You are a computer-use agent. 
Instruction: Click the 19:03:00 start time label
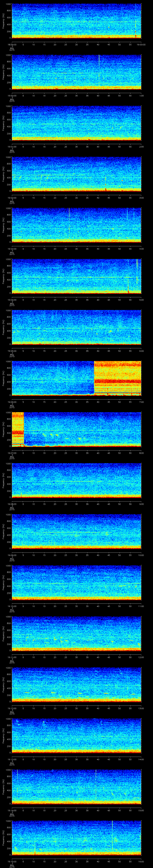[x=12, y=249]
